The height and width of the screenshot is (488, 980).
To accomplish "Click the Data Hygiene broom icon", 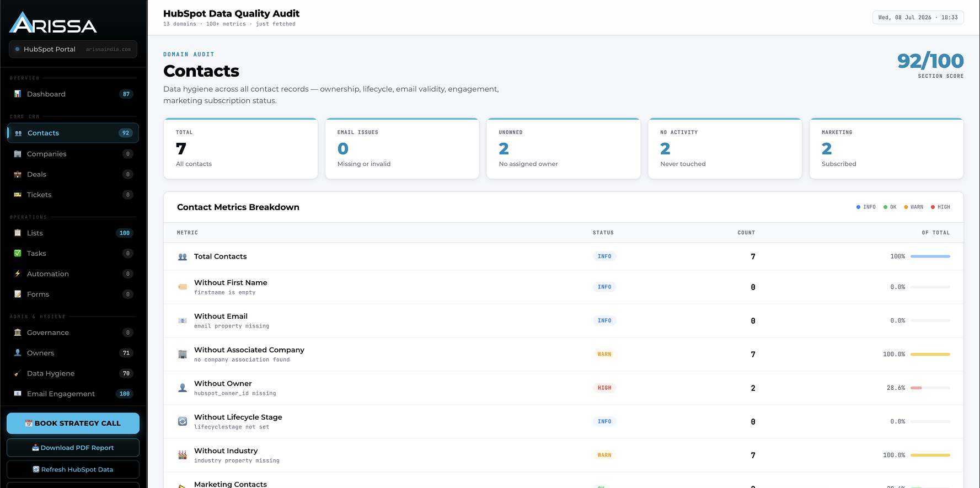I will click(18, 373).
